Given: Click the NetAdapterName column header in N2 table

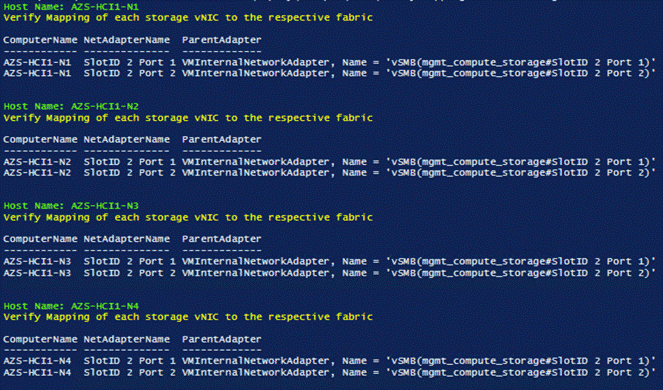Looking at the screenshot, I should tap(126, 140).
